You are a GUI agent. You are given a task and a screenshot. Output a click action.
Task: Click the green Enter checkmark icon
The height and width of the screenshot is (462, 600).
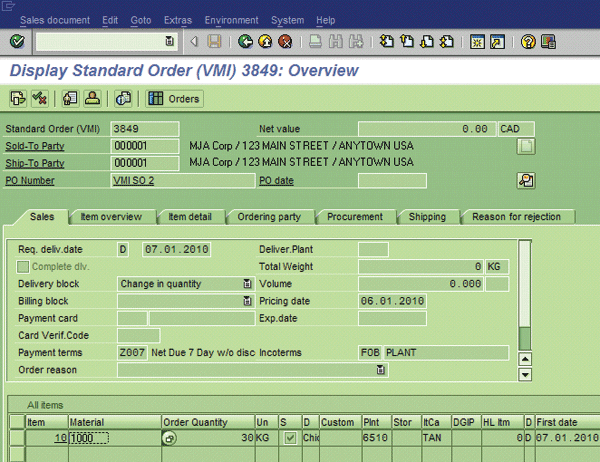(x=16, y=41)
